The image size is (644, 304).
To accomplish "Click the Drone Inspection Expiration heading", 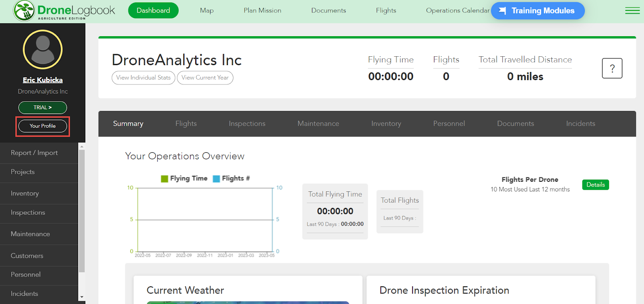I will coord(444,290).
